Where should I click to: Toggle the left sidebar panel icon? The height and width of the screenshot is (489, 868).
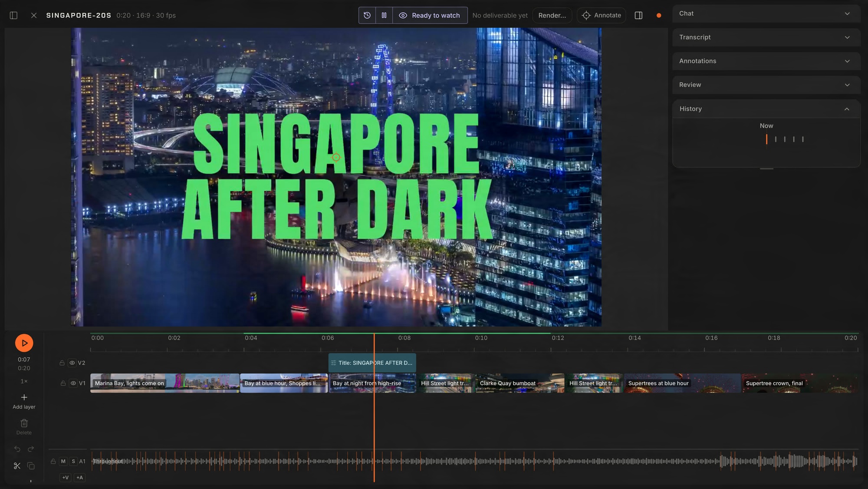(x=13, y=15)
